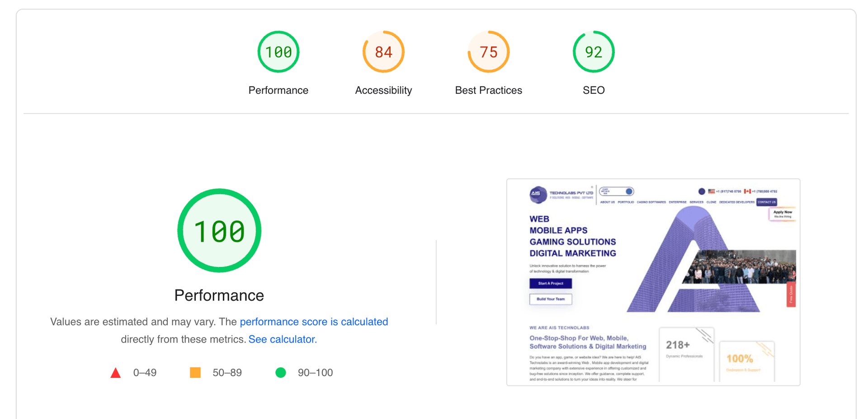Jump to the Accessibility label under the gauge
Screen dimensions: 868x419
tap(383, 90)
